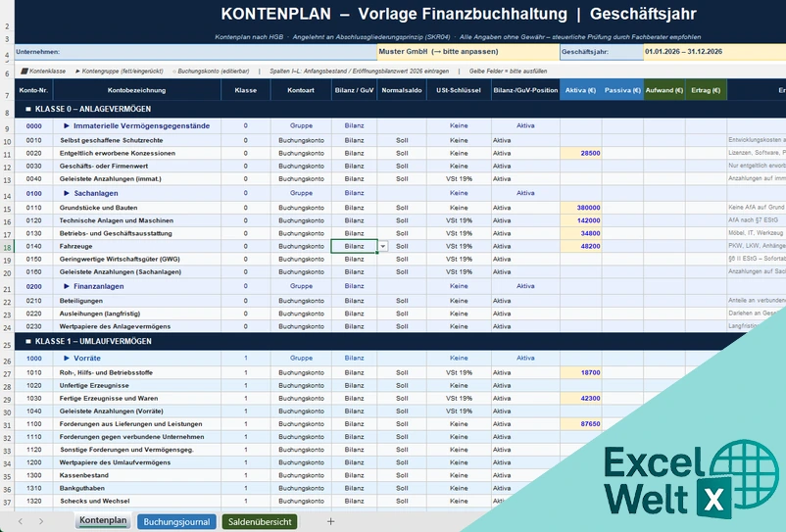Screen dimensions: 786x532
Task: Go to next sheet with right arrow
Action: pyautogui.click(x=41, y=521)
